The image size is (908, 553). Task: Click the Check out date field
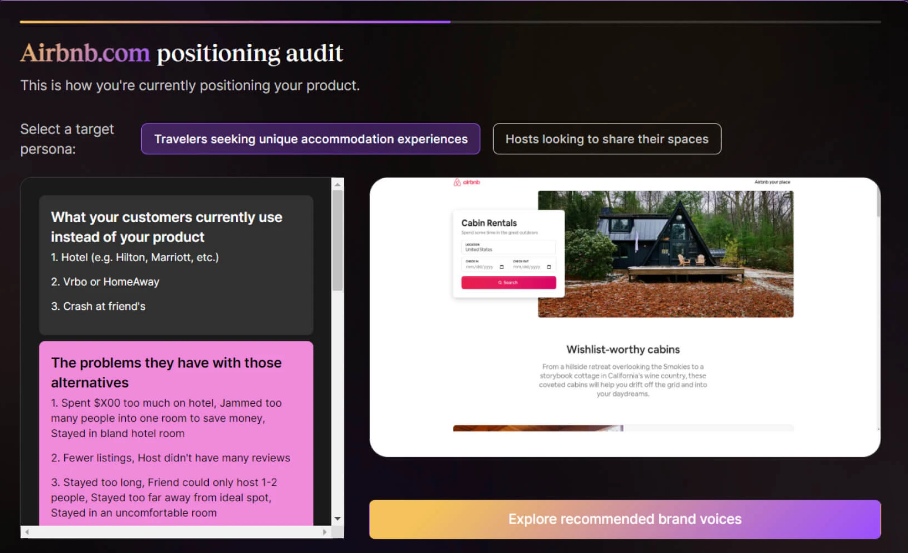(532, 265)
